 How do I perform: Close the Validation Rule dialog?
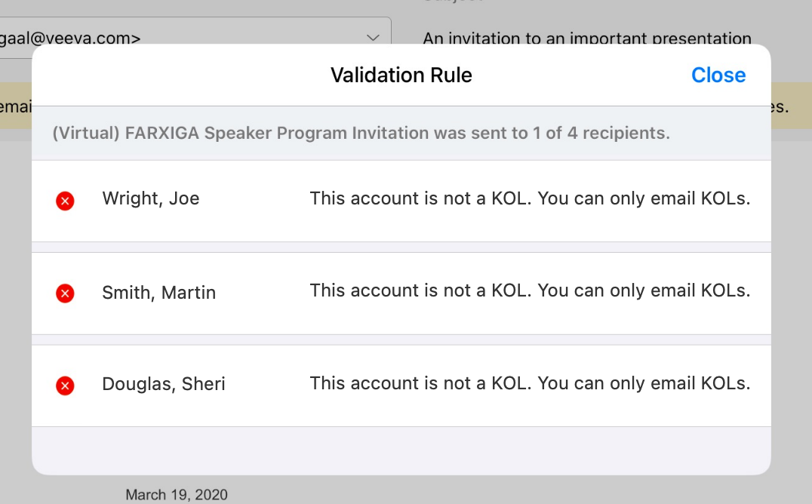(718, 75)
